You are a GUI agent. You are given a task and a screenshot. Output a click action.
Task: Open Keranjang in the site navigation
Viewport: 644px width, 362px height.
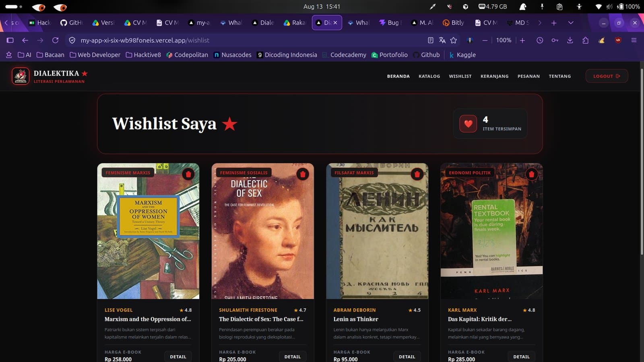point(494,76)
